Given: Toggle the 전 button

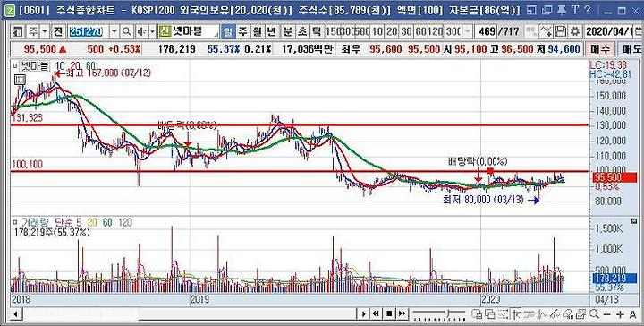Looking at the screenshot, I should coord(58,31).
